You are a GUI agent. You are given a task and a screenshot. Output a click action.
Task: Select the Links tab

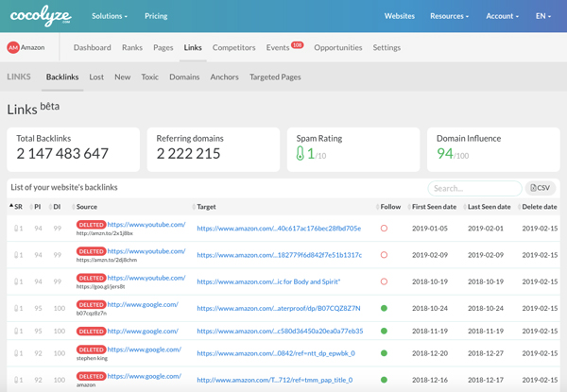(x=193, y=47)
